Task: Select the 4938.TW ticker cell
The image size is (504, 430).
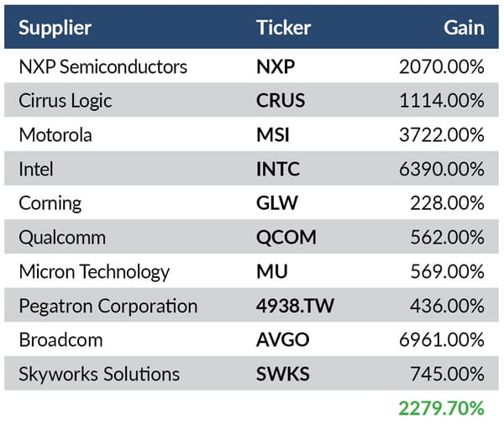Action: click(295, 306)
